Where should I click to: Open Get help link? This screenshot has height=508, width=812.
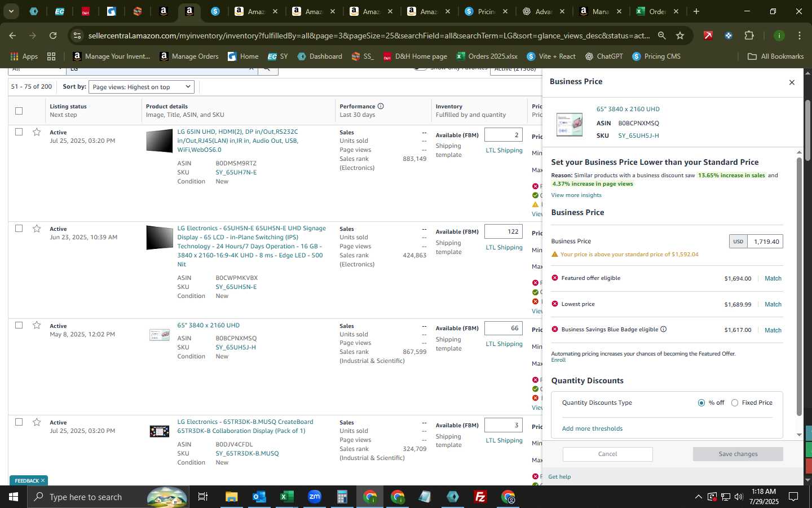559,477
